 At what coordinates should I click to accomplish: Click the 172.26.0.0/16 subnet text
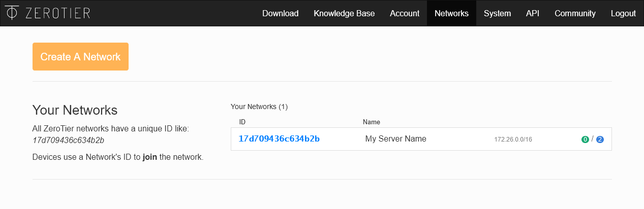click(x=513, y=140)
